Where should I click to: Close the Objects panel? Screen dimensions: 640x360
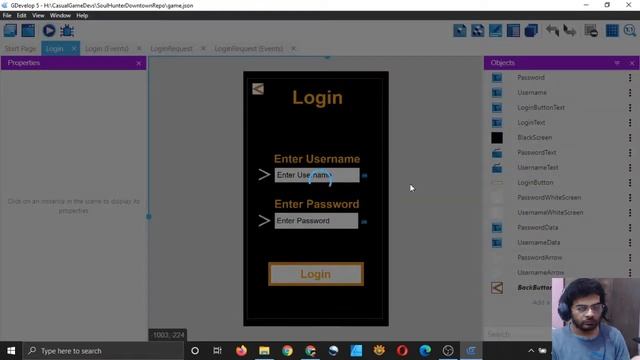point(632,63)
